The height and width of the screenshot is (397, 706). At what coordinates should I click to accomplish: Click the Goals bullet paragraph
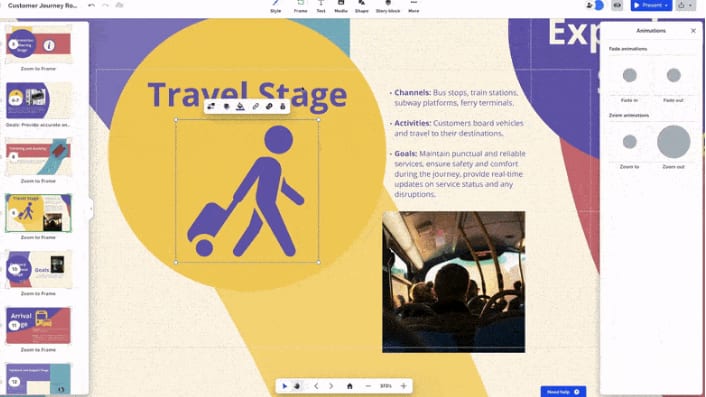(459, 174)
